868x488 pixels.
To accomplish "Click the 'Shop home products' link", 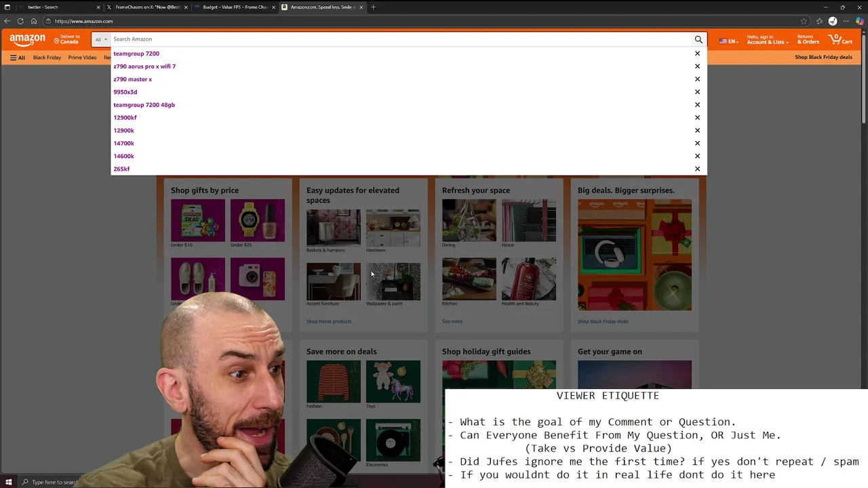I will point(329,321).
